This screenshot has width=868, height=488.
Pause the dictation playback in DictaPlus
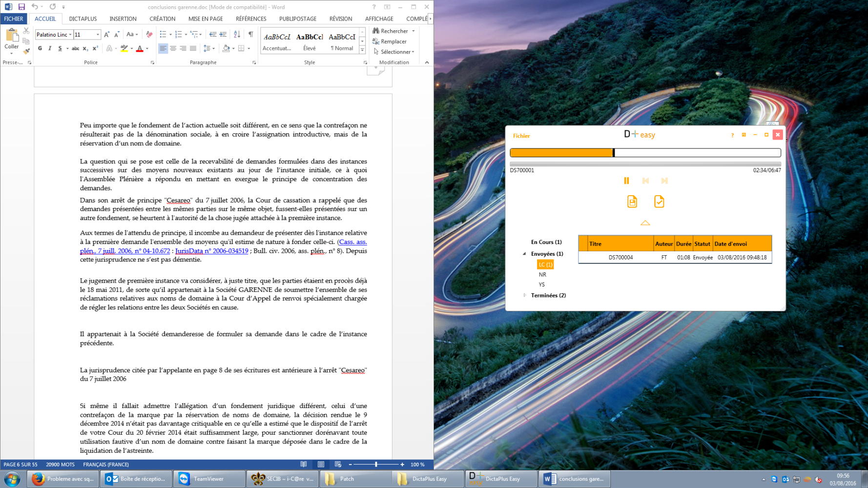coord(626,181)
